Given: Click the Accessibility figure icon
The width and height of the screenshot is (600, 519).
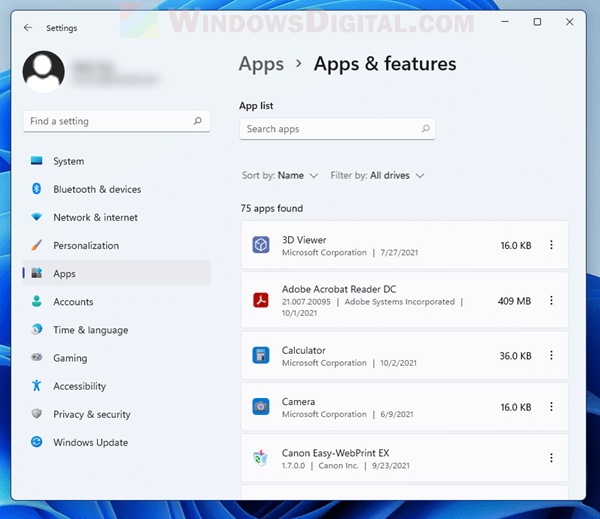Looking at the screenshot, I should pos(37,385).
